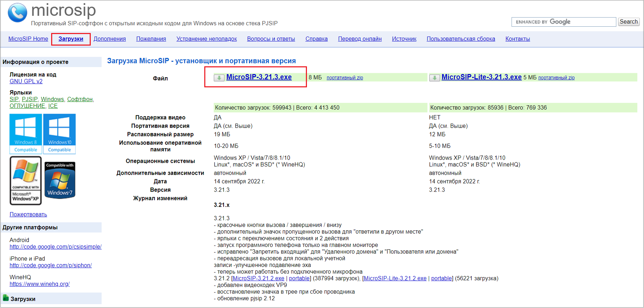Click the ICE tag link
Viewport: 644px width, 308px height.
pos(53,106)
